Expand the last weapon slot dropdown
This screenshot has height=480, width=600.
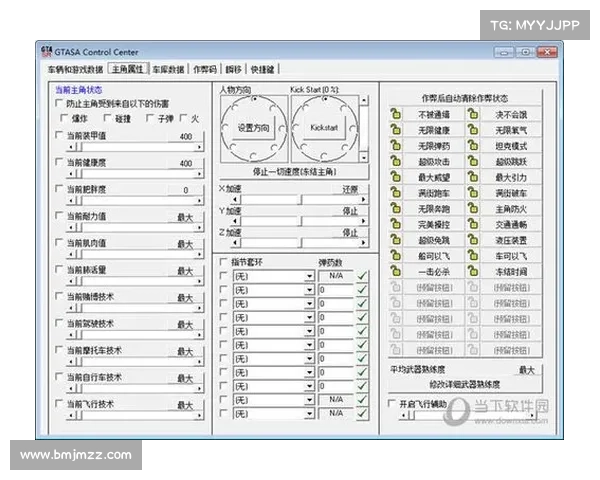point(309,413)
